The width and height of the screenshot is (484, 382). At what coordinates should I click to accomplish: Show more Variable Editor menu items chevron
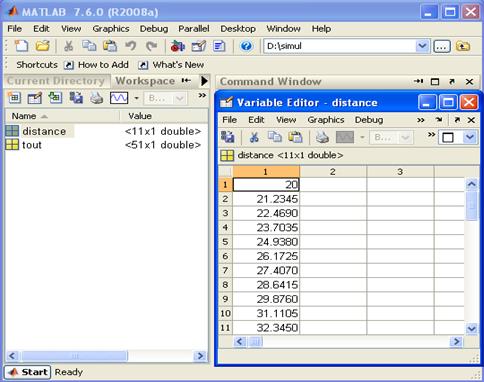(x=421, y=120)
